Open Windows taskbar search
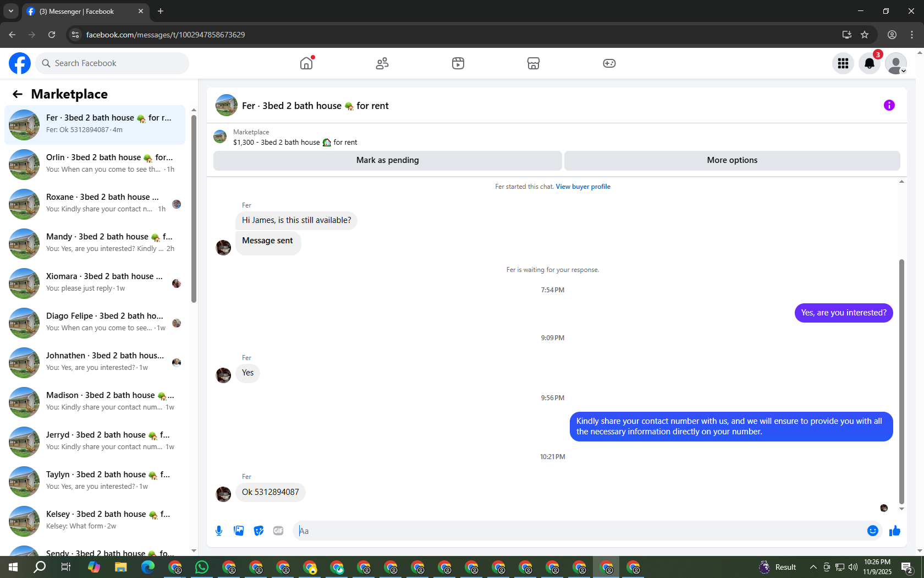The width and height of the screenshot is (924, 578). [40, 567]
